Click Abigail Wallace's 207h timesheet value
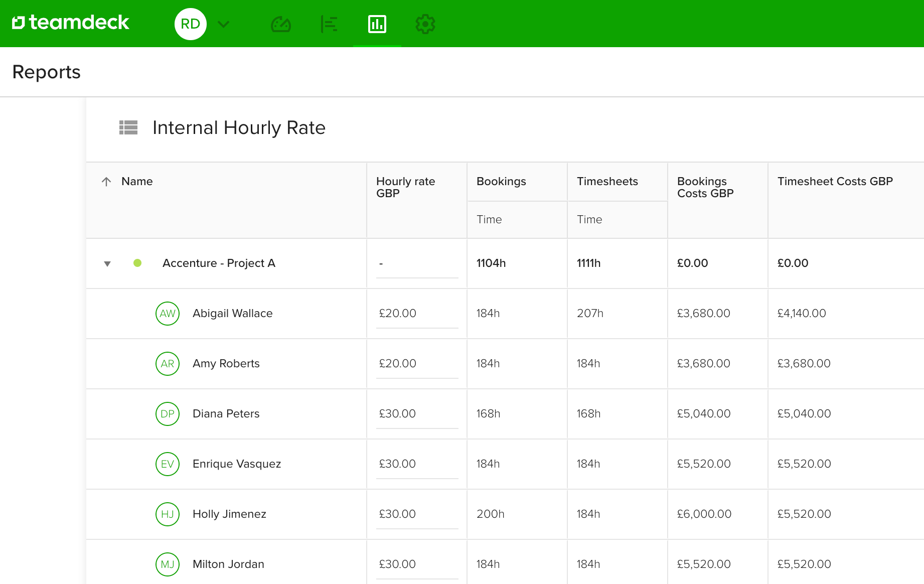924x584 pixels. 590,313
